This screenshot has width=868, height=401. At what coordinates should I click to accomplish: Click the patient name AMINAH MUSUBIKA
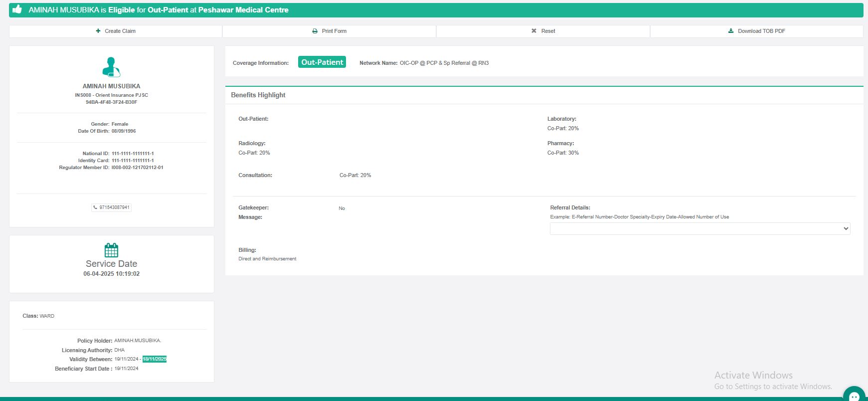point(111,86)
